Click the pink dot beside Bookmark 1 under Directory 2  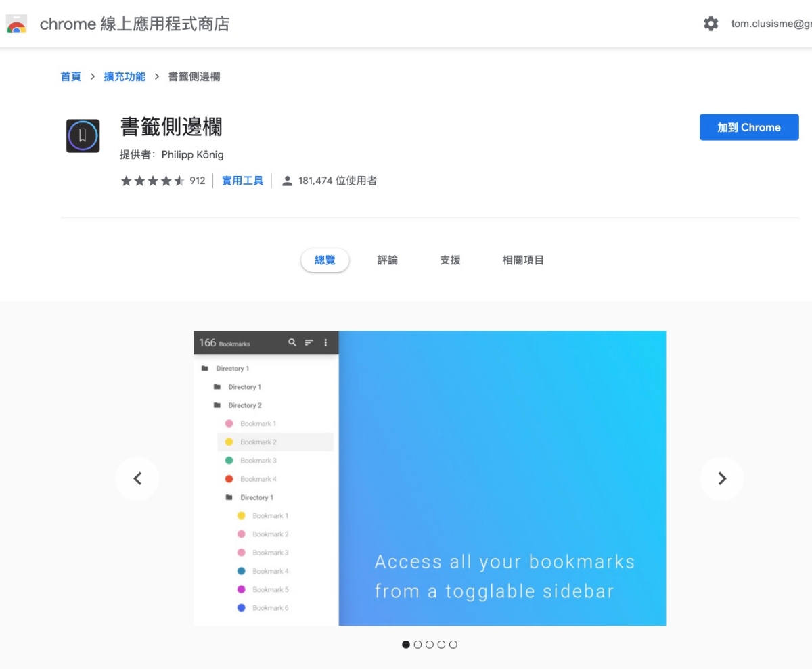[229, 423]
